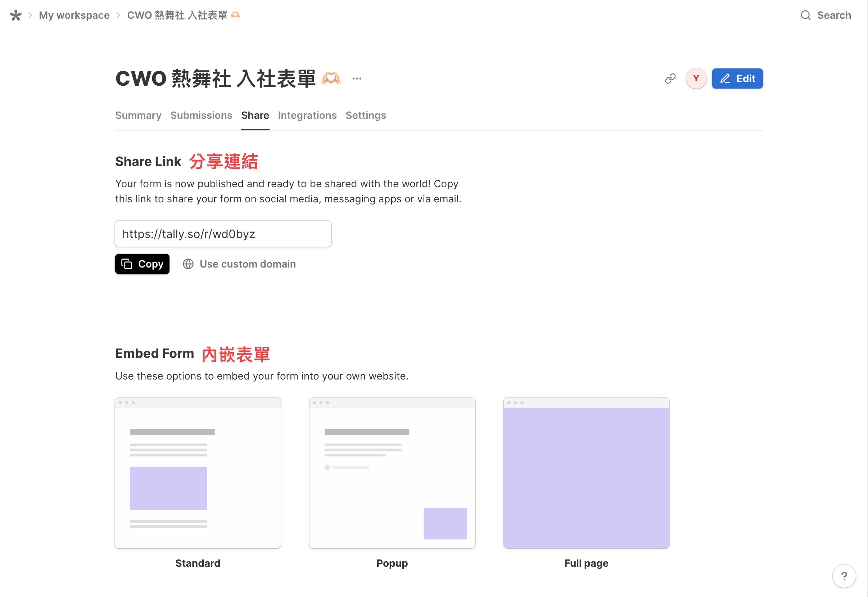Click the Tally asterisk home logo

coord(16,15)
